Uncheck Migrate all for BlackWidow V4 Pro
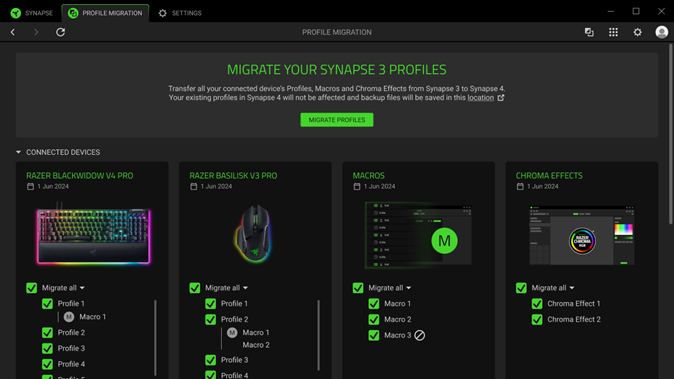 (x=31, y=287)
